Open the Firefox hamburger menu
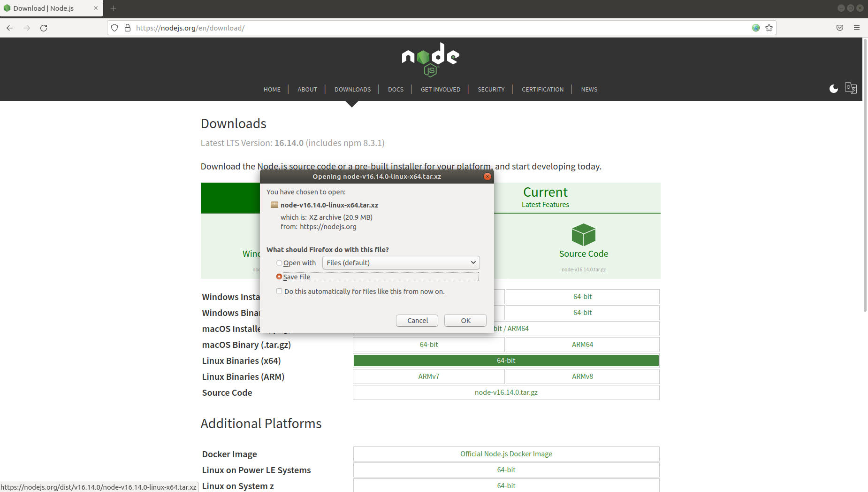 pos(857,28)
